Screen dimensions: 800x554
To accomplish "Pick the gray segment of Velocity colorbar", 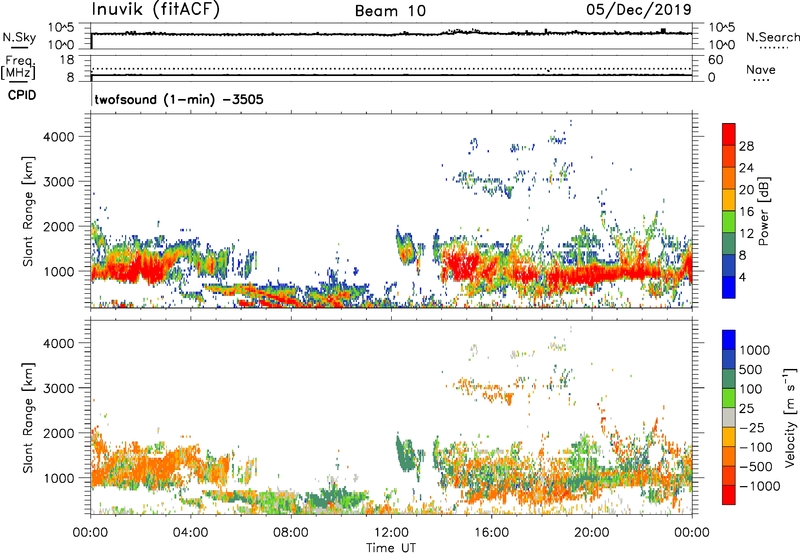I will pos(729,418).
